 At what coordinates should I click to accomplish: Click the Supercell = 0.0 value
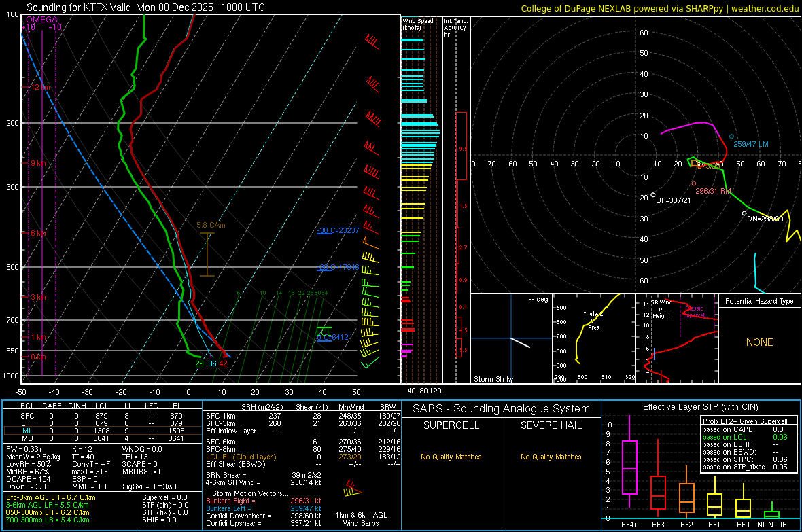tap(164, 497)
